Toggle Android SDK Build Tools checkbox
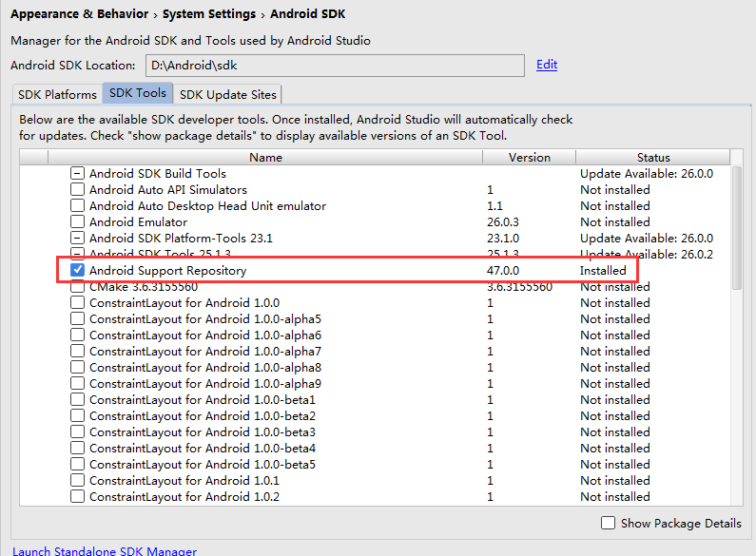The width and height of the screenshot is (756, 556). pos(77,174)
